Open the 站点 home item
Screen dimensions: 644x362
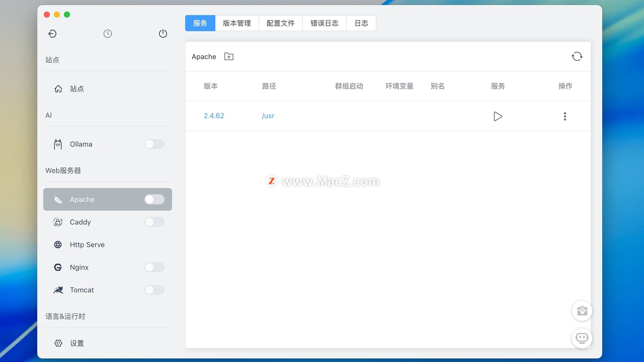(108, 89)
